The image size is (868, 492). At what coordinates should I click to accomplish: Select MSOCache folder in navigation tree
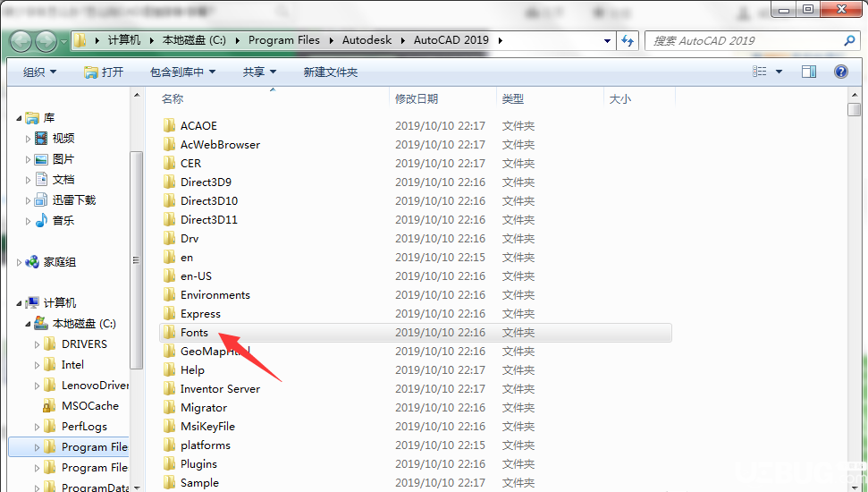(90, 405)
